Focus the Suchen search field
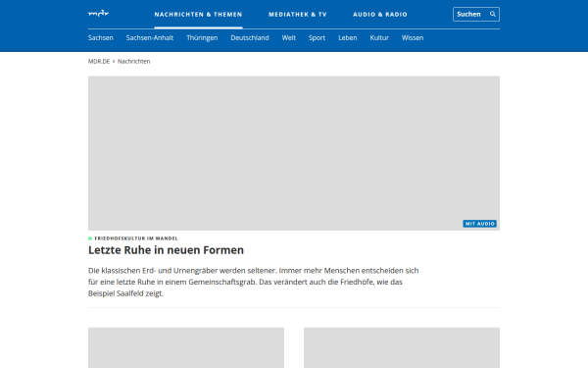 pos(476,14)
